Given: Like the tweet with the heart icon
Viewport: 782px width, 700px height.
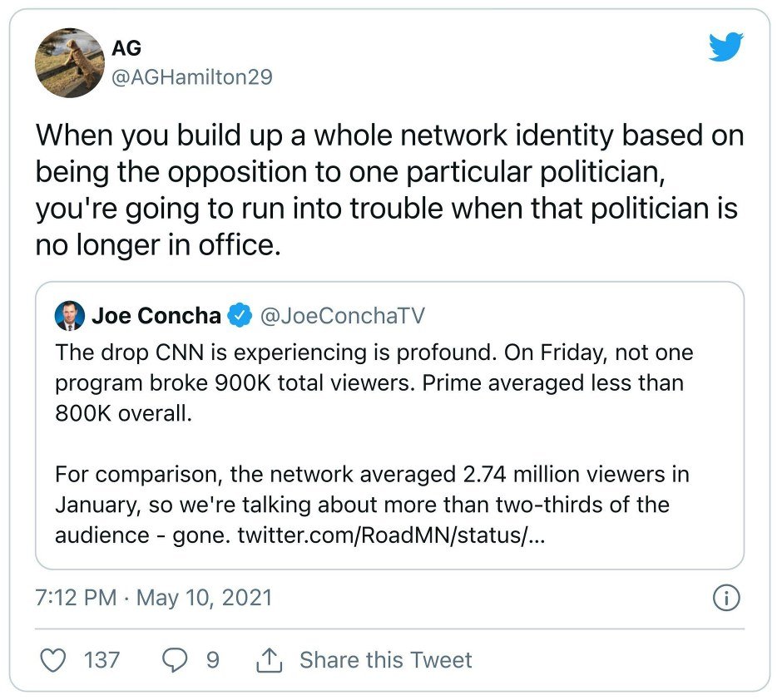Looking at the screenshot, I should tap(53, 660).
